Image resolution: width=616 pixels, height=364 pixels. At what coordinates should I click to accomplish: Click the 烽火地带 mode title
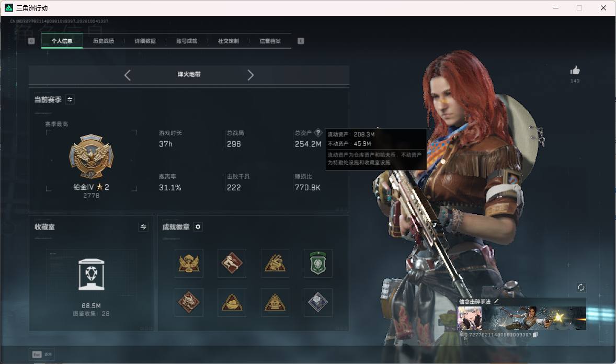tap(189, 74)
